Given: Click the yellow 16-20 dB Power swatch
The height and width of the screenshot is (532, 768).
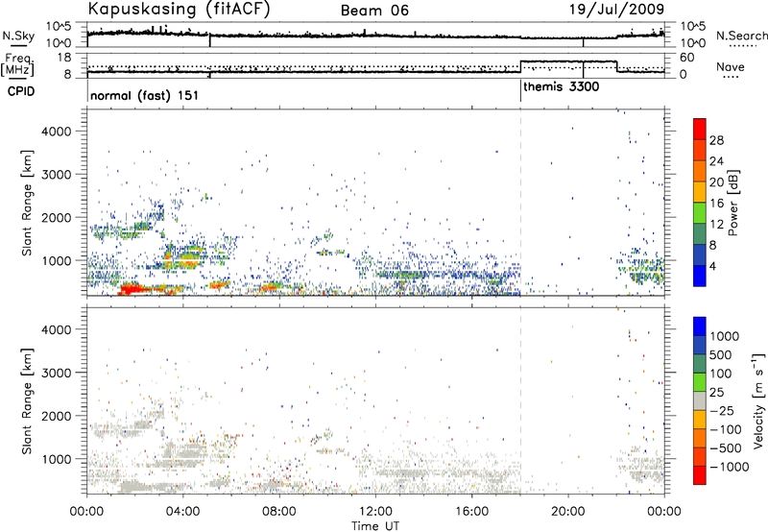Looking at the screenshot, I should [x=700, y=191].
